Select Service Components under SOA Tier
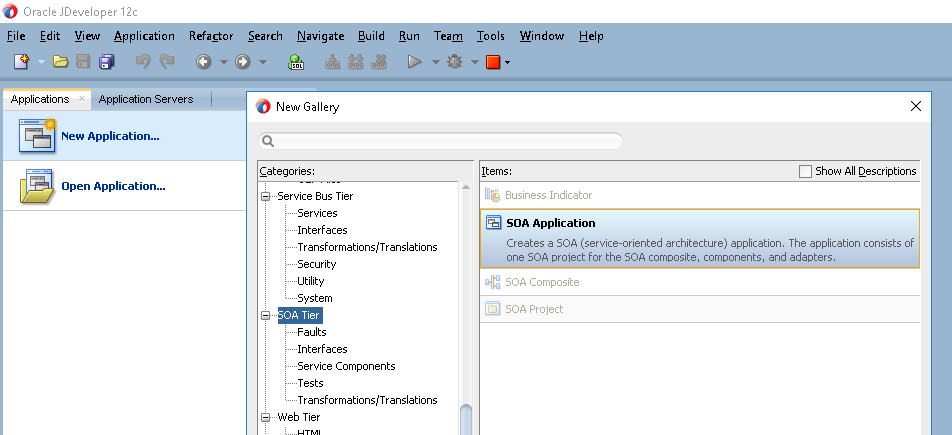The image size is (952, 435). [x=347, y=366]
